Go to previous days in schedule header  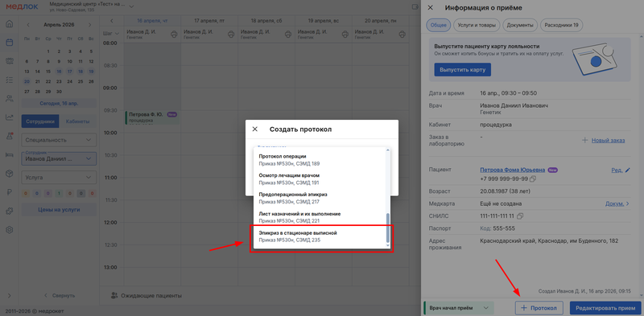[x=112, y=21]
